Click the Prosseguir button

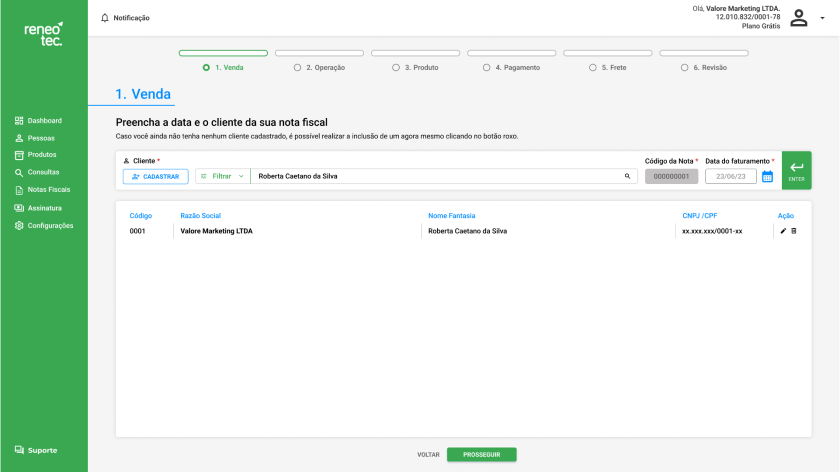click(x=481, y=454)
